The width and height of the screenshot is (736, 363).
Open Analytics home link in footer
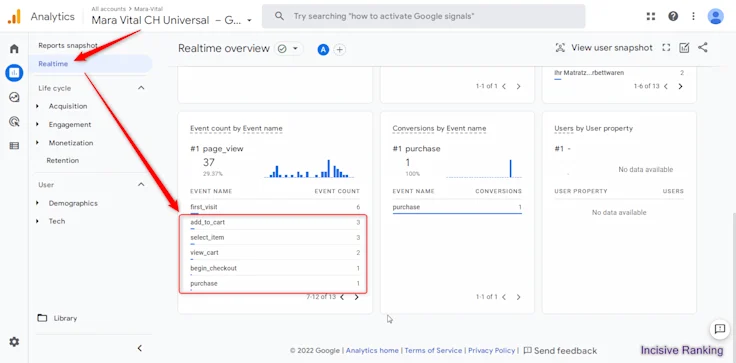pos(372,351)
